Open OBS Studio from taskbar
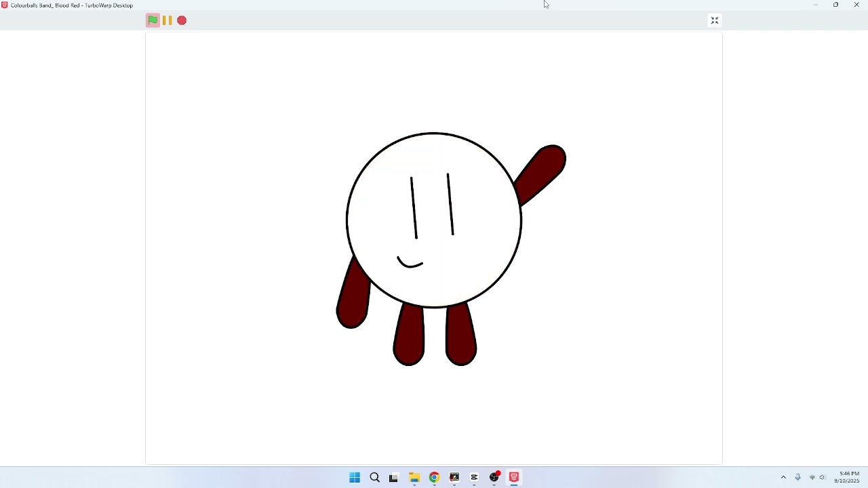This screenshot has width=868, height=488. [x=495, y=477]
